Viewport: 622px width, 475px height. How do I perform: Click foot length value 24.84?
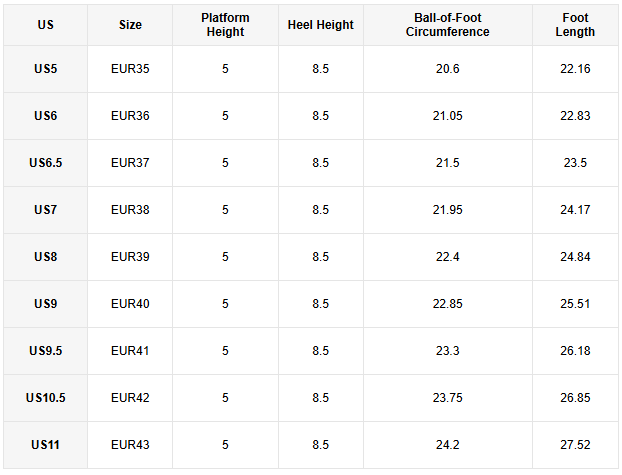pos(575,257)
